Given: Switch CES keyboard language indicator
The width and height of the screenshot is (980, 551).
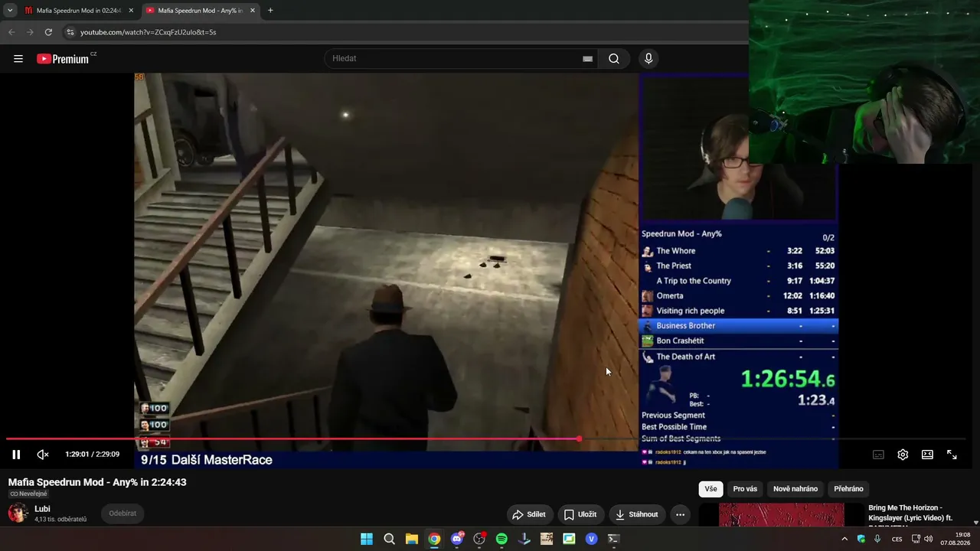Looking at the screenshot, I should (x=897, y=539).
